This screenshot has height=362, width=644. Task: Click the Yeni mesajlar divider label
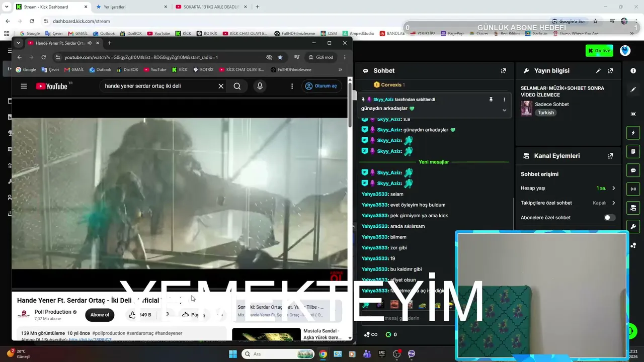434,162
